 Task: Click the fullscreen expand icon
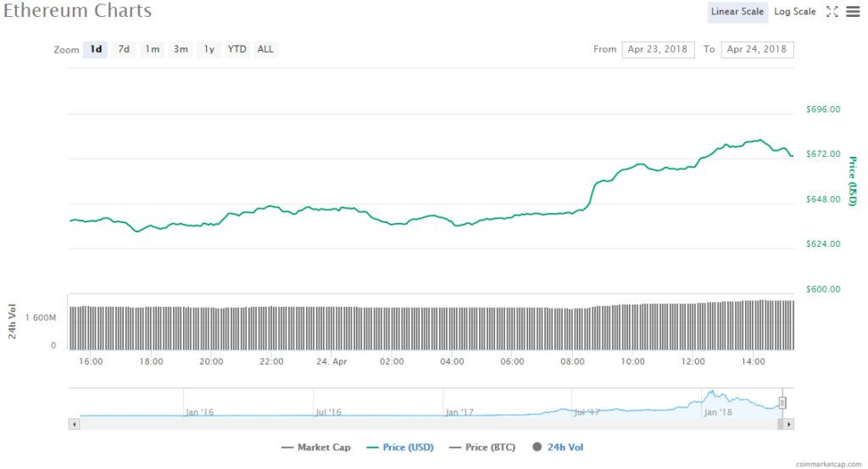coord(832,12)
